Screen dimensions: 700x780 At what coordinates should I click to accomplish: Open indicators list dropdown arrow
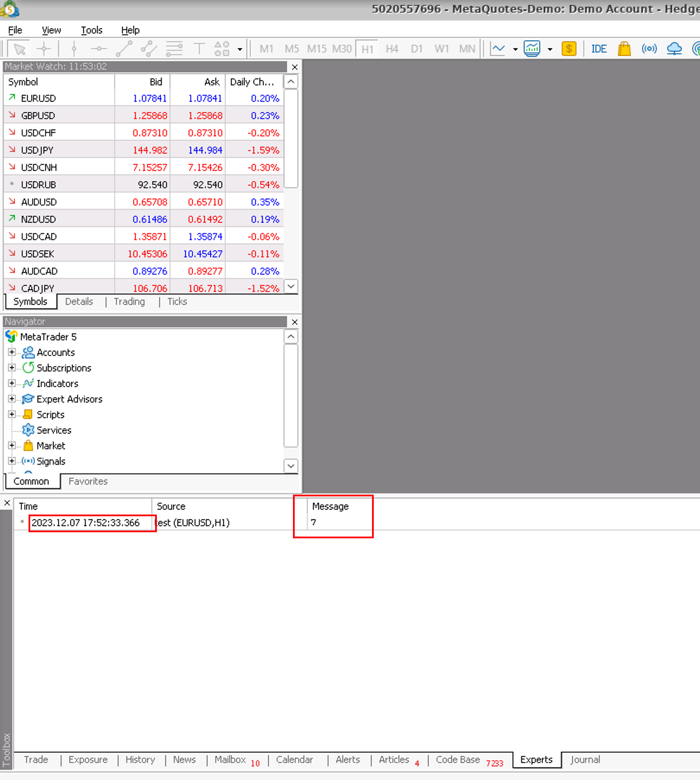tap(550, 49)
